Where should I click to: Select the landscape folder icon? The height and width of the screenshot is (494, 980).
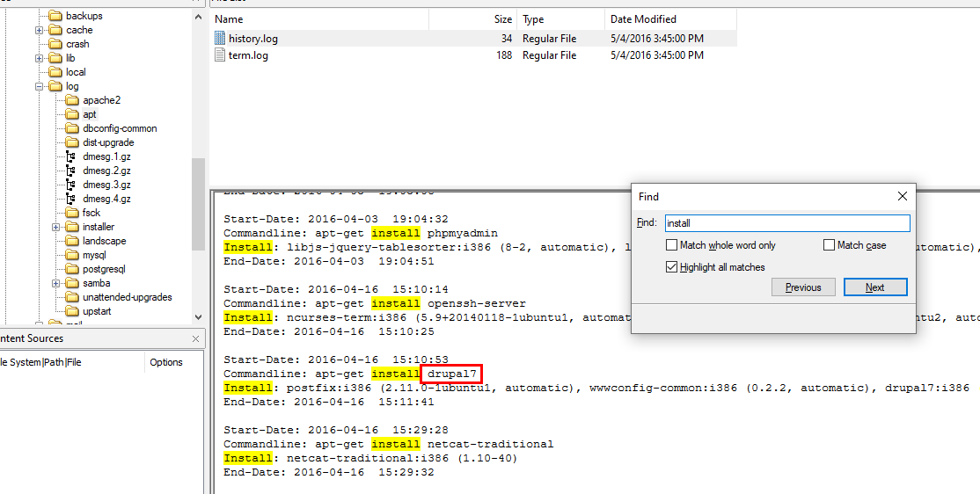point(72,241)
